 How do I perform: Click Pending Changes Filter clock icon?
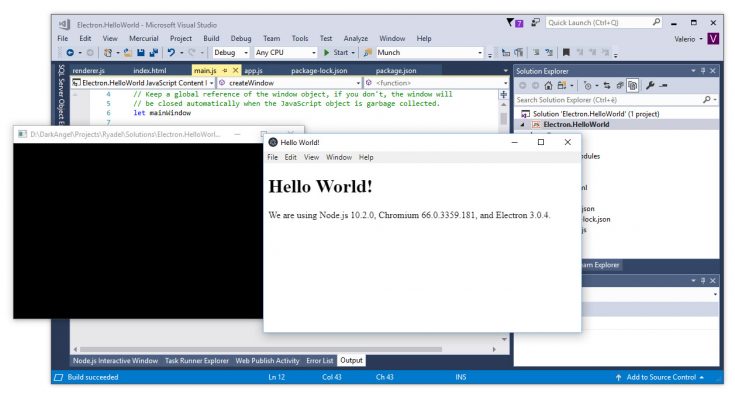pos(587,85)
